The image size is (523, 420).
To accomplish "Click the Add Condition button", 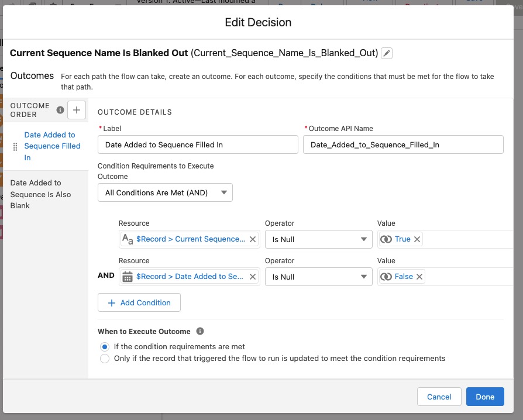I will (139, 302).
